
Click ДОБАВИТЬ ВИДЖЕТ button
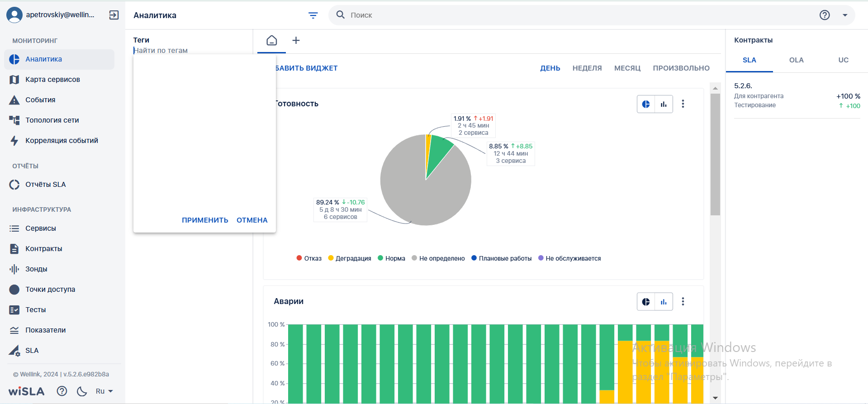[x=306, y=68]
